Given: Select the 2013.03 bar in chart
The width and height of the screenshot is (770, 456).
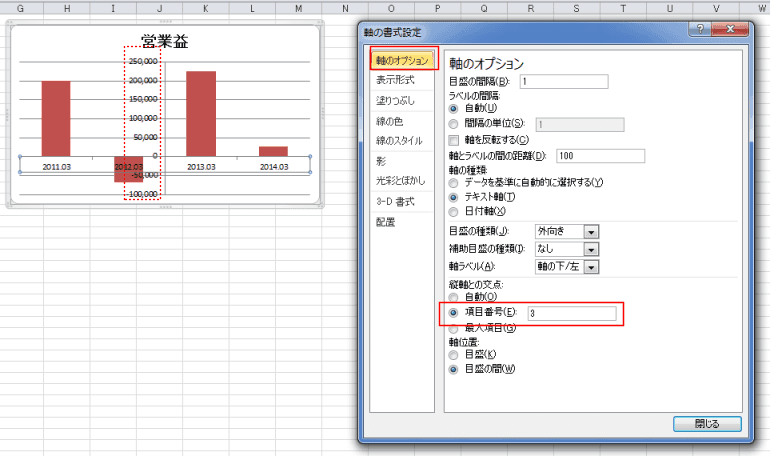Looking at the screenshot, I should pyautogui.click(x=201, y=114).
